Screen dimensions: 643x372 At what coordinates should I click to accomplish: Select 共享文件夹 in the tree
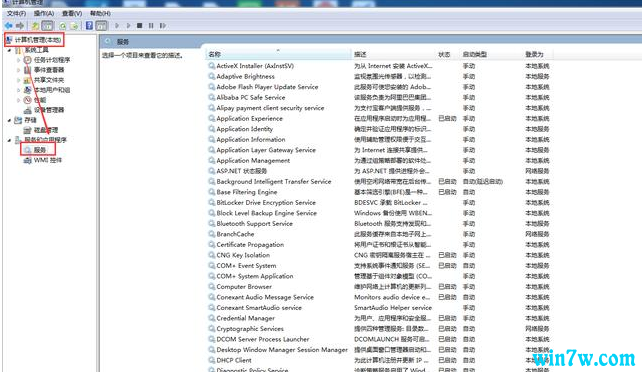(x=49, y=80)
